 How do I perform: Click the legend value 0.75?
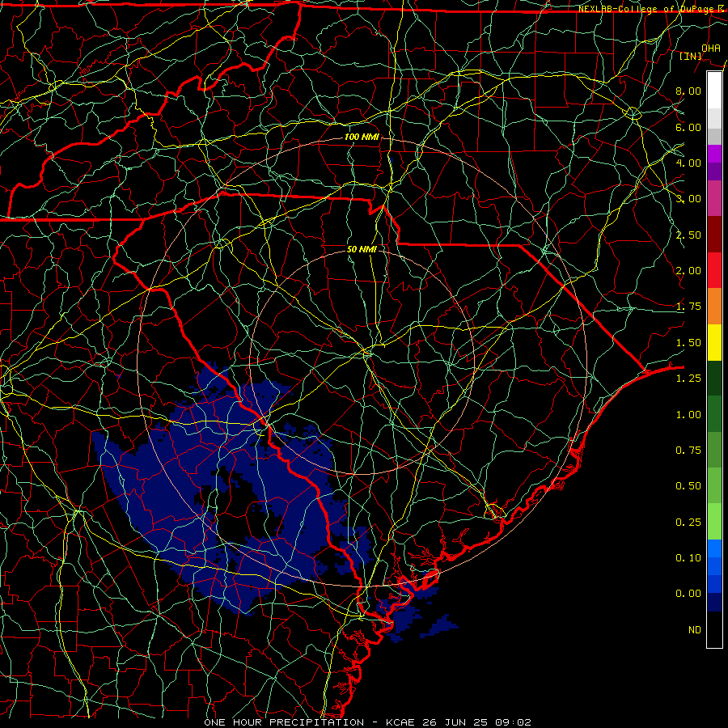[688, 451]
